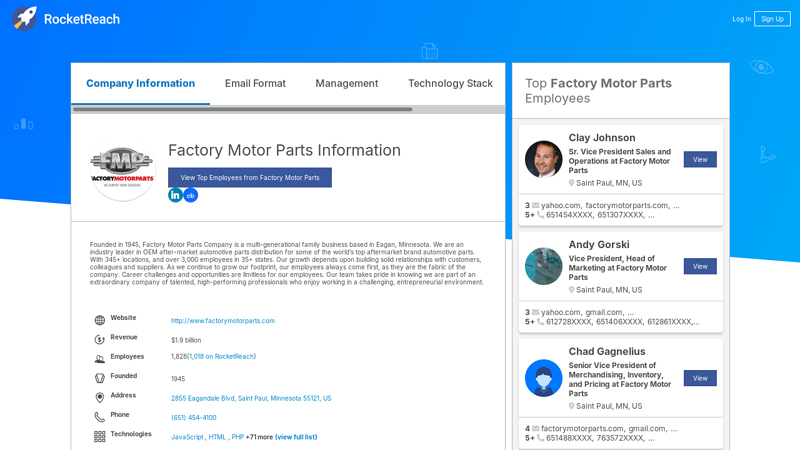Click the RocketReach brand name text

tap(82, 19)
